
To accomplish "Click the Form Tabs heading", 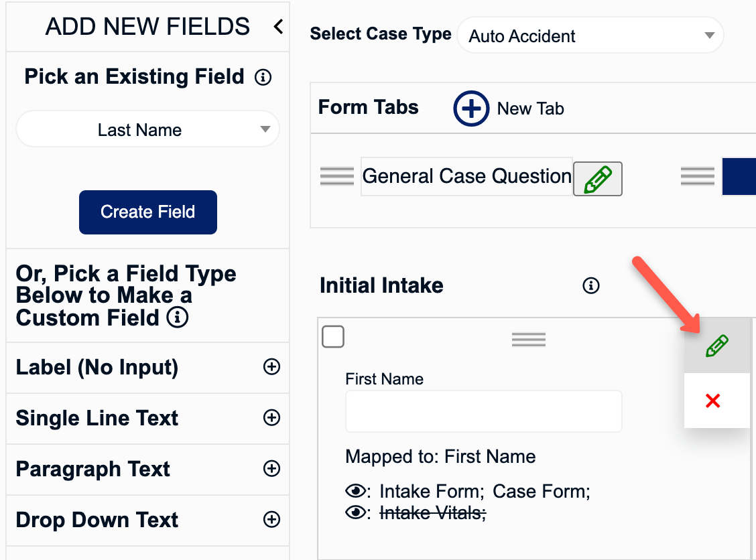I will [x=368, y=107].
